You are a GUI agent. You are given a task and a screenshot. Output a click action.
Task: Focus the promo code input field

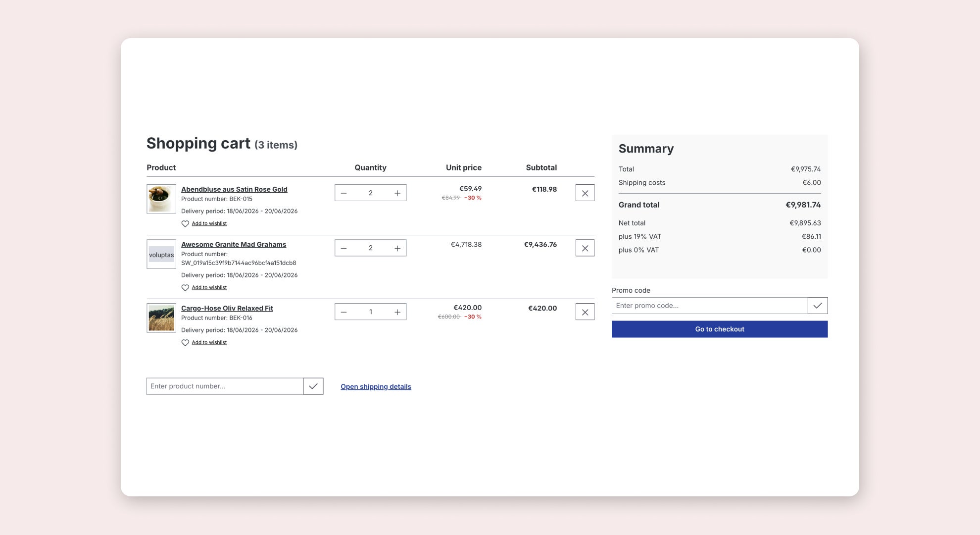(710, 306)
